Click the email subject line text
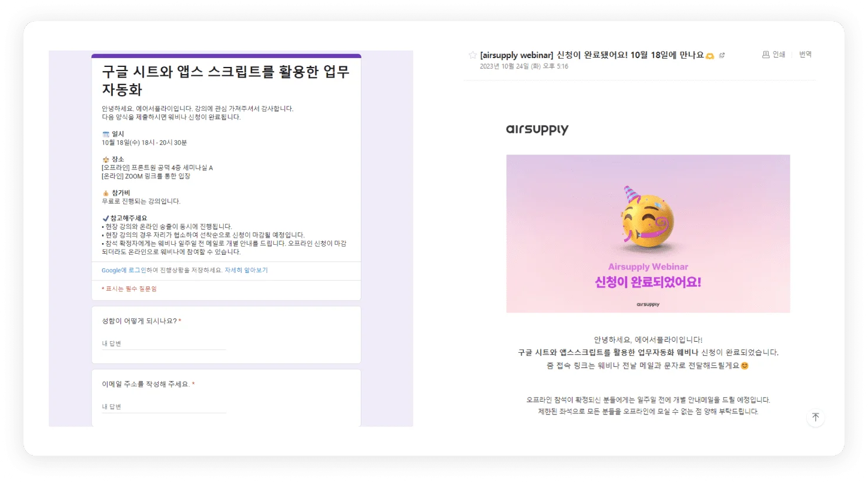The width and height of the screenshot is (868, 482). click(x=594, y=55)
